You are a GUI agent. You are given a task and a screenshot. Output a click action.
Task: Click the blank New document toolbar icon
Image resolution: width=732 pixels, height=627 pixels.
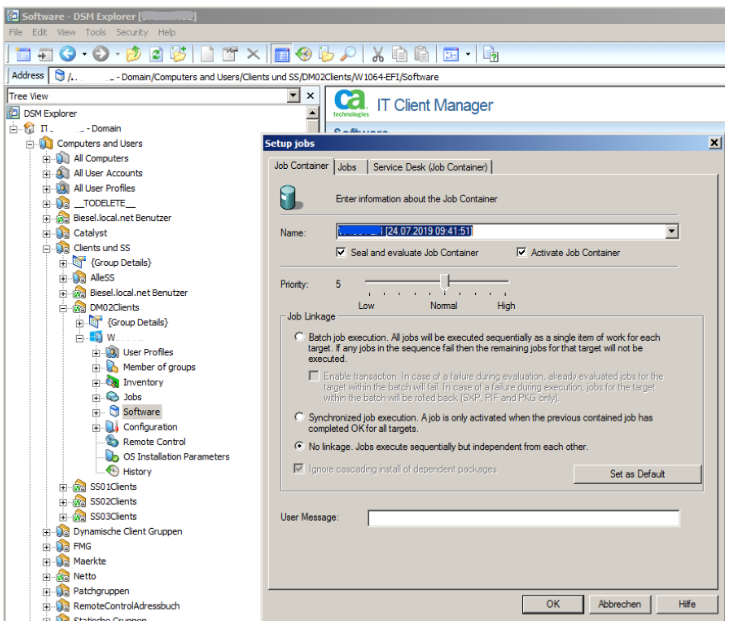[x=207, y=54]
